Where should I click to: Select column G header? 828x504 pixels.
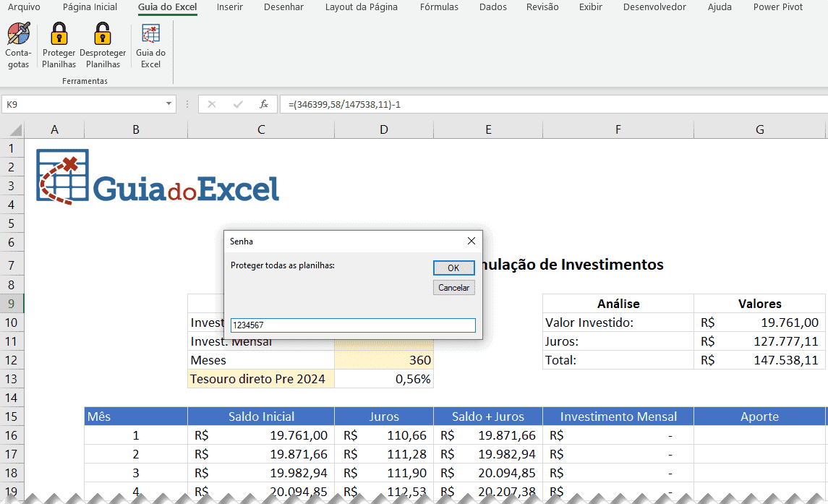pyautogui.click(x=759, y=130)
